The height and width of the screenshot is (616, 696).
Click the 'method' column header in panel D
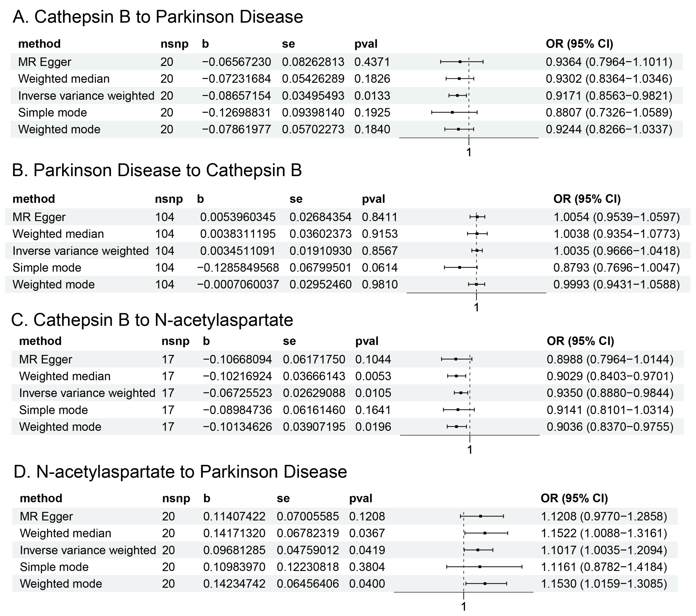tap(41, 498)
